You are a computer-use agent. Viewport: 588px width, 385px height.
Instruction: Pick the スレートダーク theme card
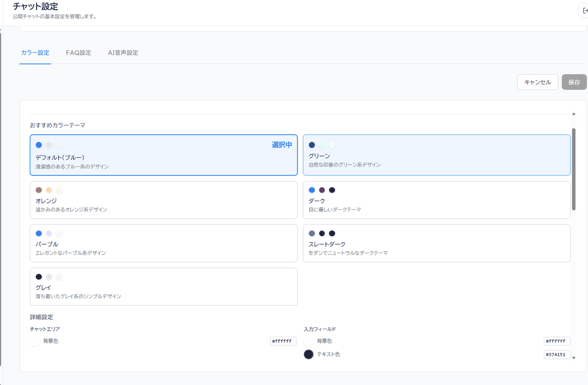point(437,243)
